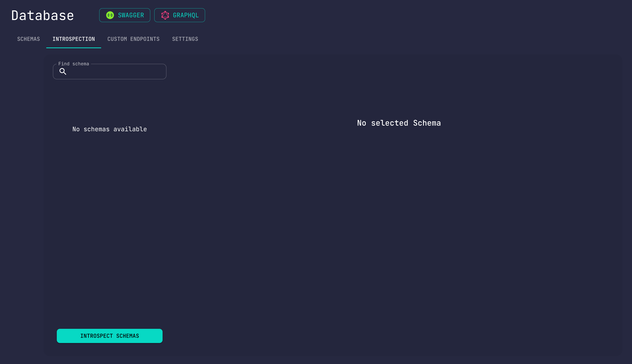Select the Introspection tab

click(74, 39)
